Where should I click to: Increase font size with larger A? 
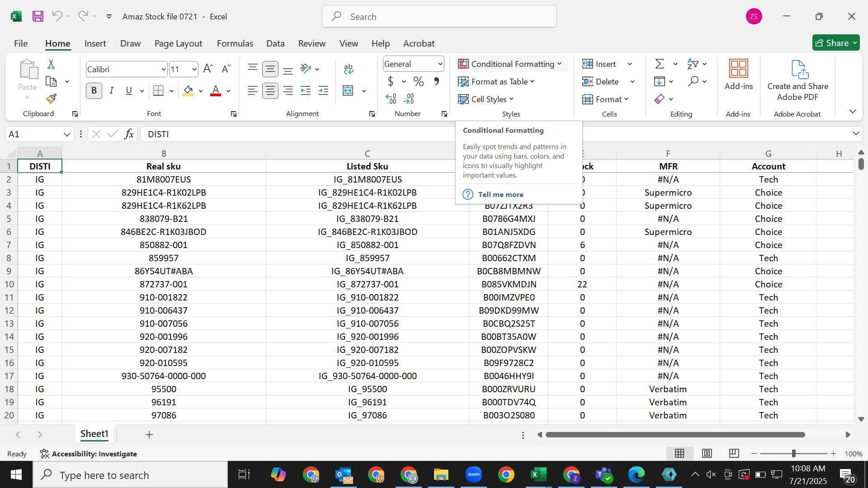[x=208, y=69]
